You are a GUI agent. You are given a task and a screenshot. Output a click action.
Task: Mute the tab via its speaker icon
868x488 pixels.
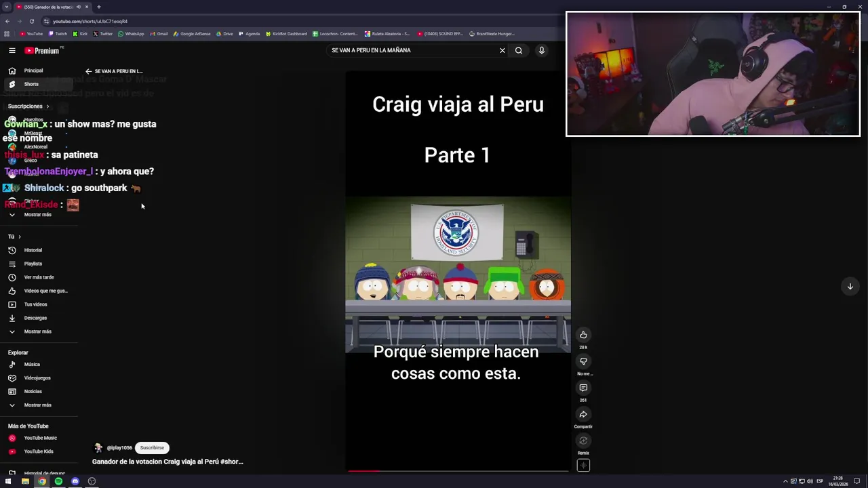click(78, 7)
